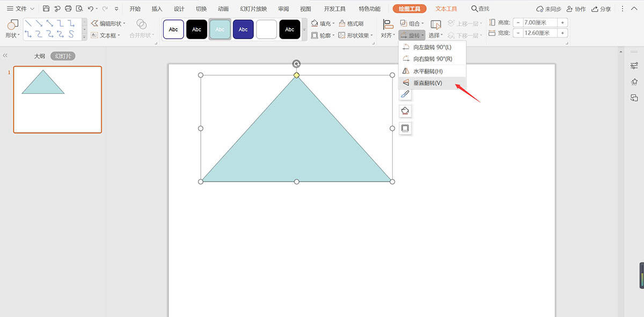Apply the white style with purple outline
This screenshot has width=644, height=317.
[173, 30]
